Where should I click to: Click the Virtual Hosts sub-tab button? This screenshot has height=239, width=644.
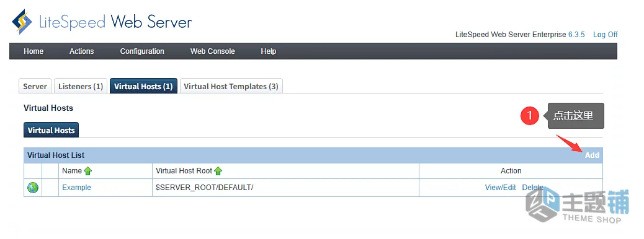coord(51,130)
